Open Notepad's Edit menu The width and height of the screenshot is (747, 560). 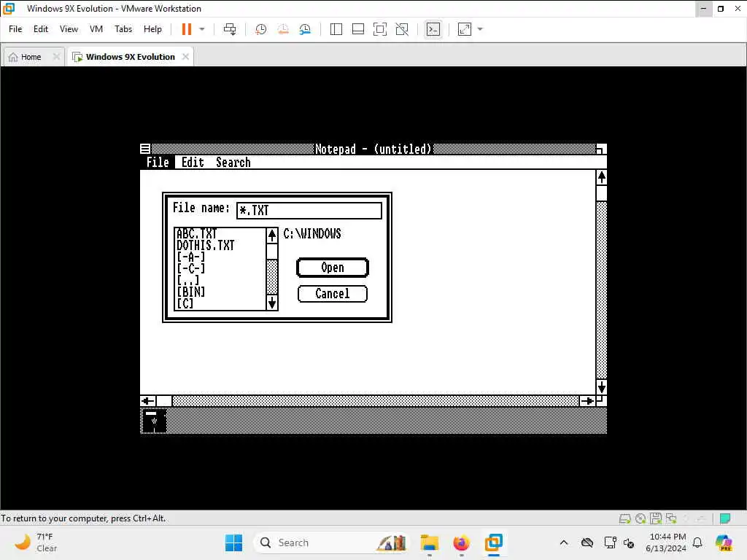click(x=193, y=163)
